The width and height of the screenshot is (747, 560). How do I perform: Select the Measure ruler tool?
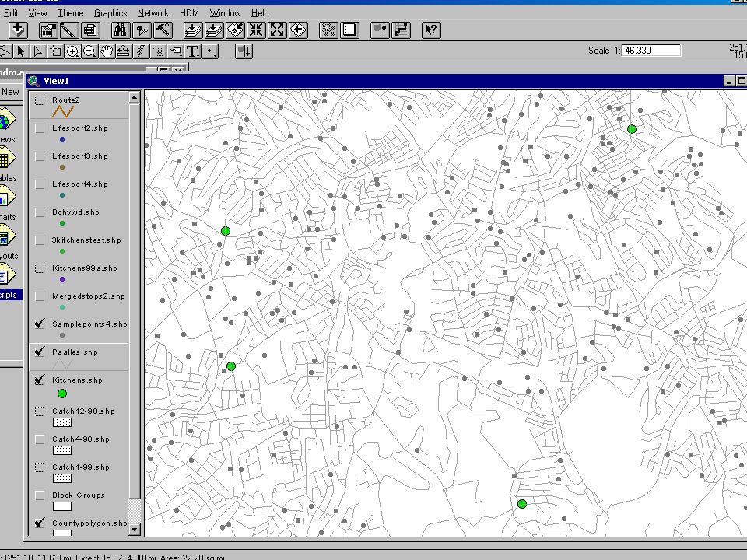point(124,51)
